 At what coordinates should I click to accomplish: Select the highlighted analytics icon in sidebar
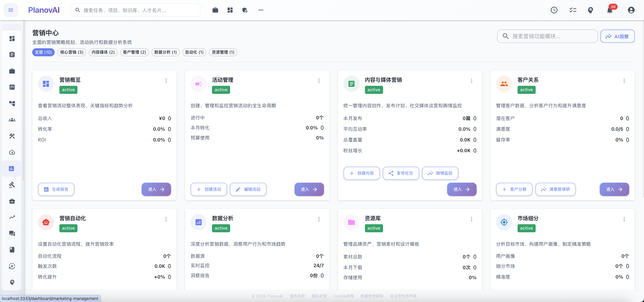click(12, 169)
